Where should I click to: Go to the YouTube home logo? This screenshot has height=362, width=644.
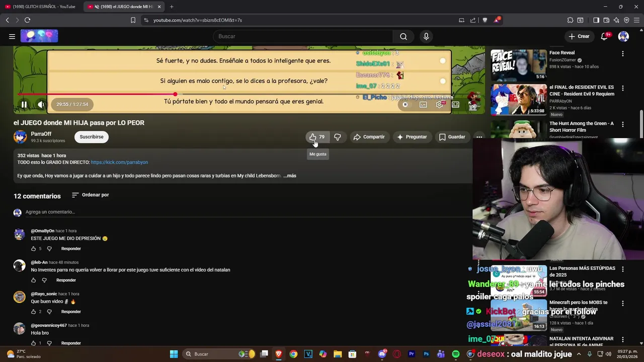click(x=39, y=36)
